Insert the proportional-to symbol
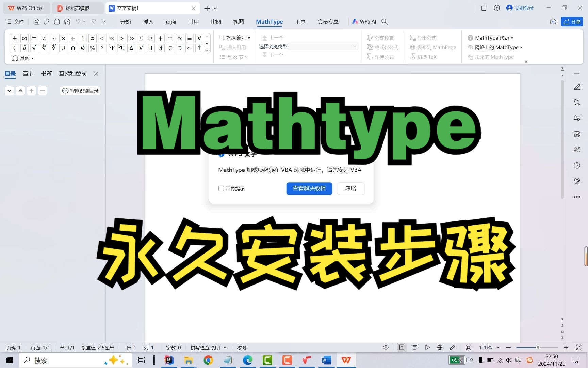Screen dimensions: 588x368 [x=93, y=38]
